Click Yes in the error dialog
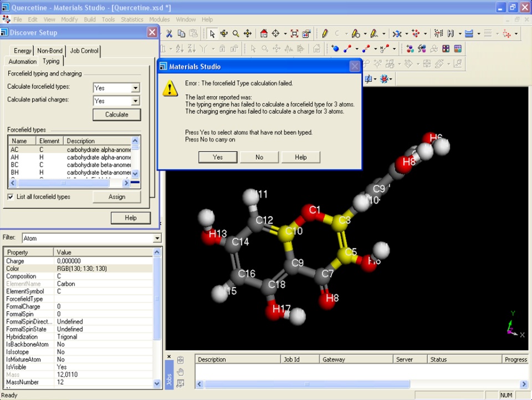The height and width of the screenshot is (400, 532). coord(217,157)
